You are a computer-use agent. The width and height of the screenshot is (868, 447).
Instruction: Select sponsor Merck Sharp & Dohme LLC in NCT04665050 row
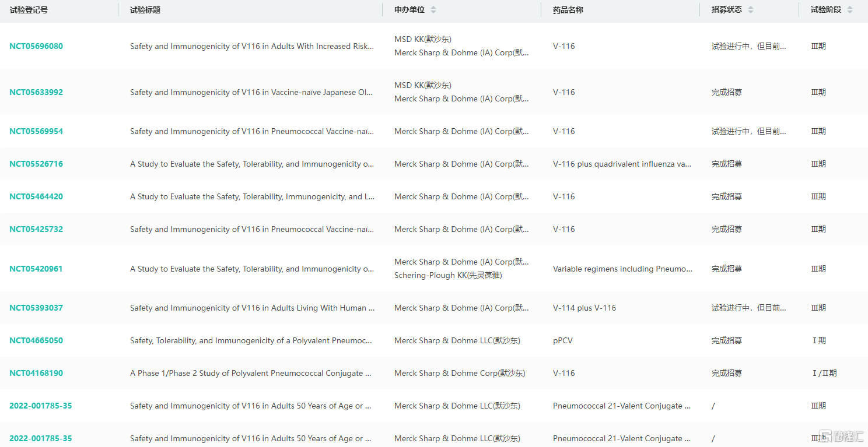point(457,340)
